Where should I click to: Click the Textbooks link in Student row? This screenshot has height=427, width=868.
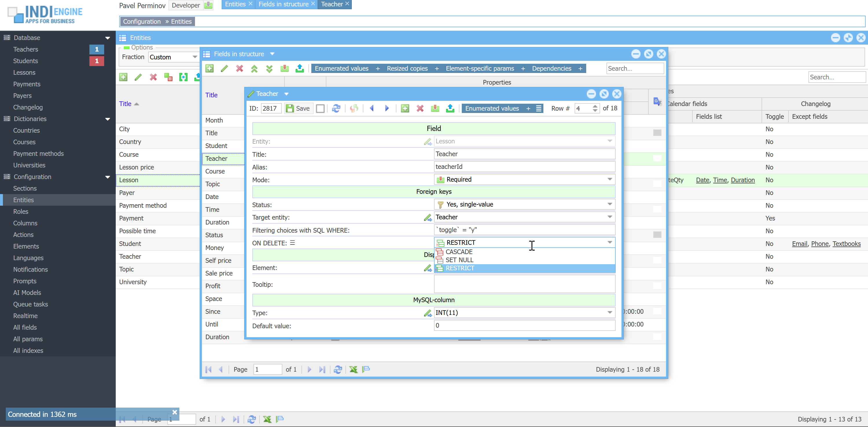(846, 244)
